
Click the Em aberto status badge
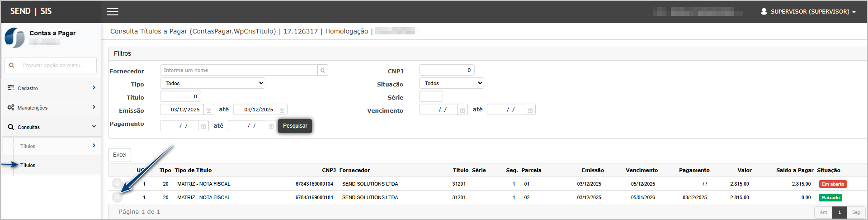[833, 184]
